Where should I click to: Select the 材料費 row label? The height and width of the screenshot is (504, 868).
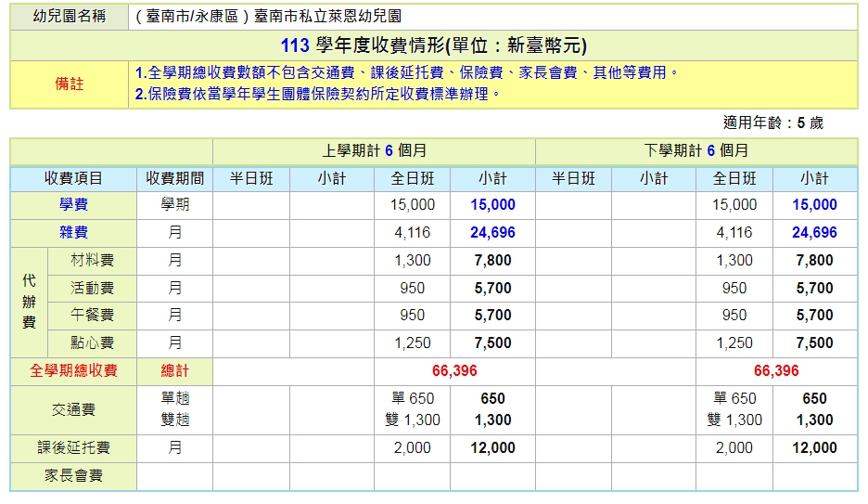[x=92, y=261]
